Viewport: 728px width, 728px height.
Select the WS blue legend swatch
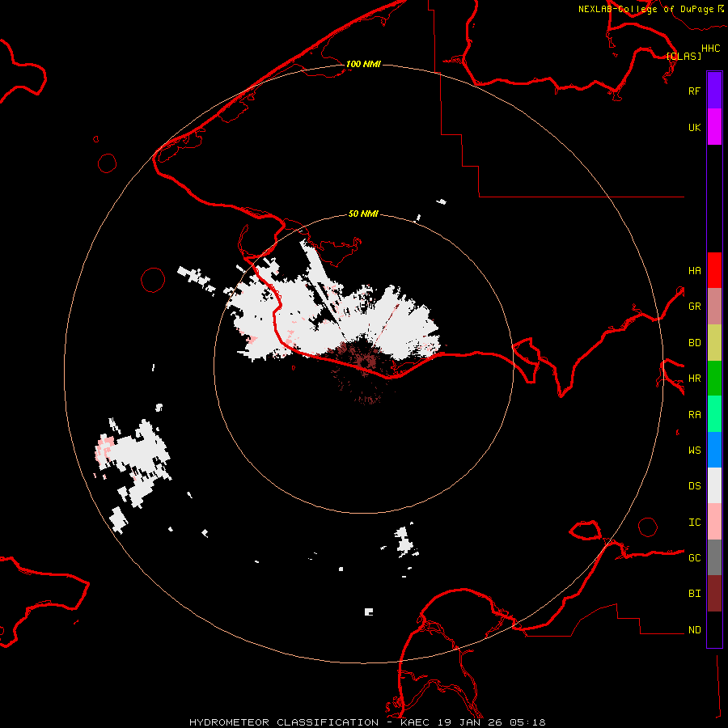(714, 450)
